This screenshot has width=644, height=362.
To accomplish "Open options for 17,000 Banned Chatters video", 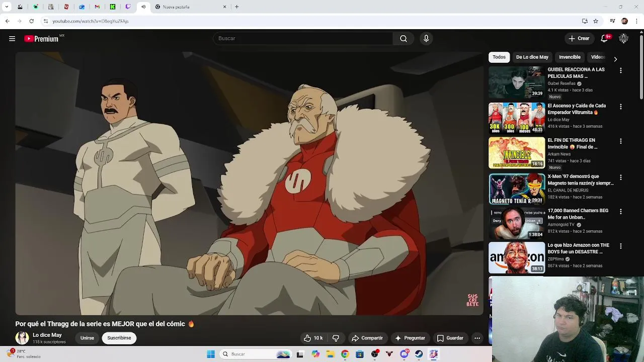I will tap(621, 212).
